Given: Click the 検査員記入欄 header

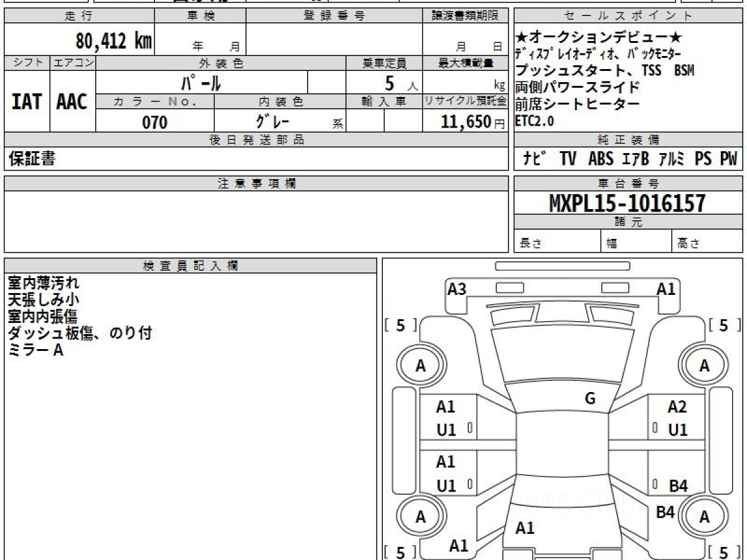Looking at the screenshot, I should [190, 266].
